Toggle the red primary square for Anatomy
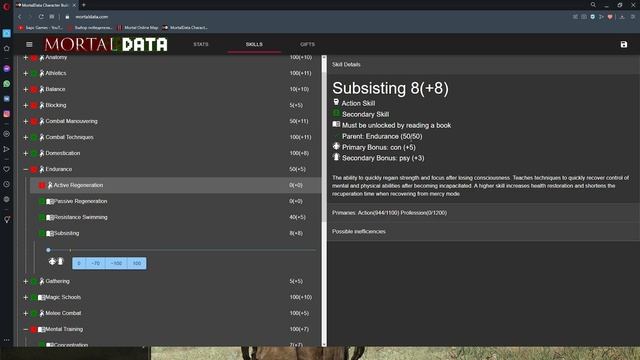 click(x=34, y=58)
